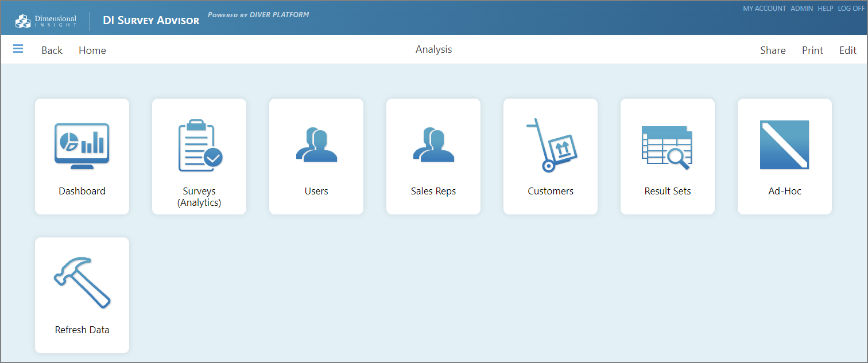Image resolution: width=868 pixels, height=363 pixels.
Task: Go to the Admin section
Action: click(802, 8)
